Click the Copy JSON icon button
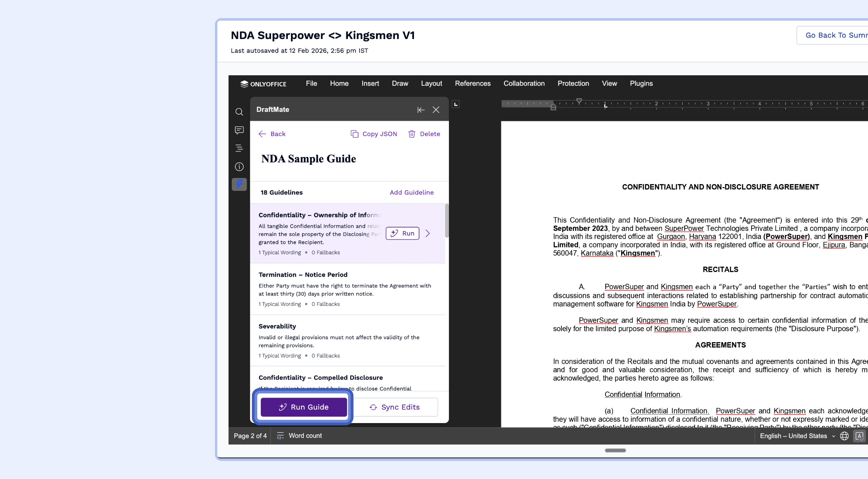 click(x=354, y=134)
